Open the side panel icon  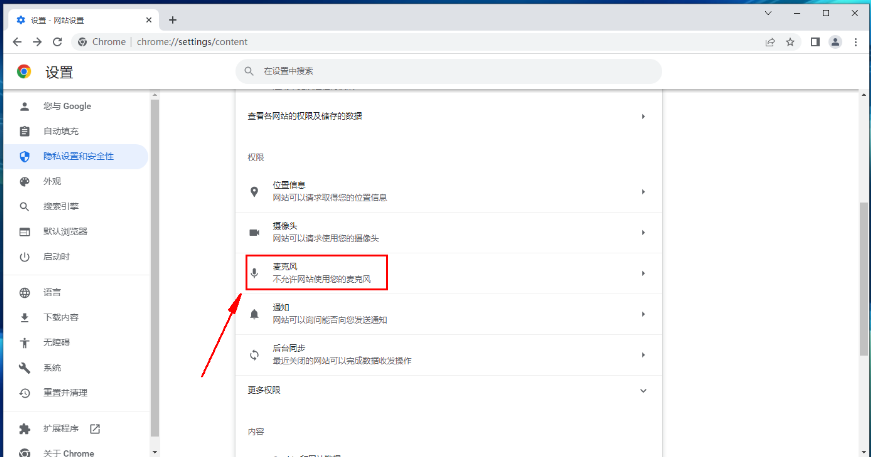tap(815, 42)
